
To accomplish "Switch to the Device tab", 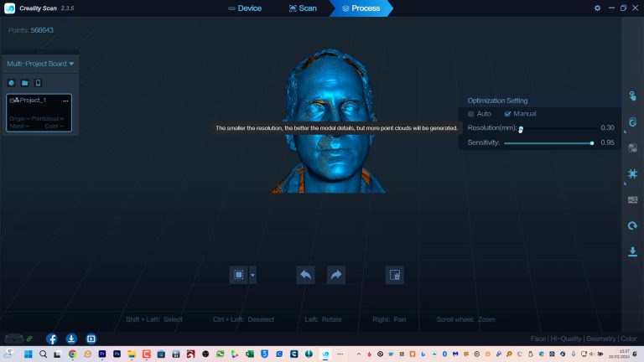I will (x=245, y=8).
